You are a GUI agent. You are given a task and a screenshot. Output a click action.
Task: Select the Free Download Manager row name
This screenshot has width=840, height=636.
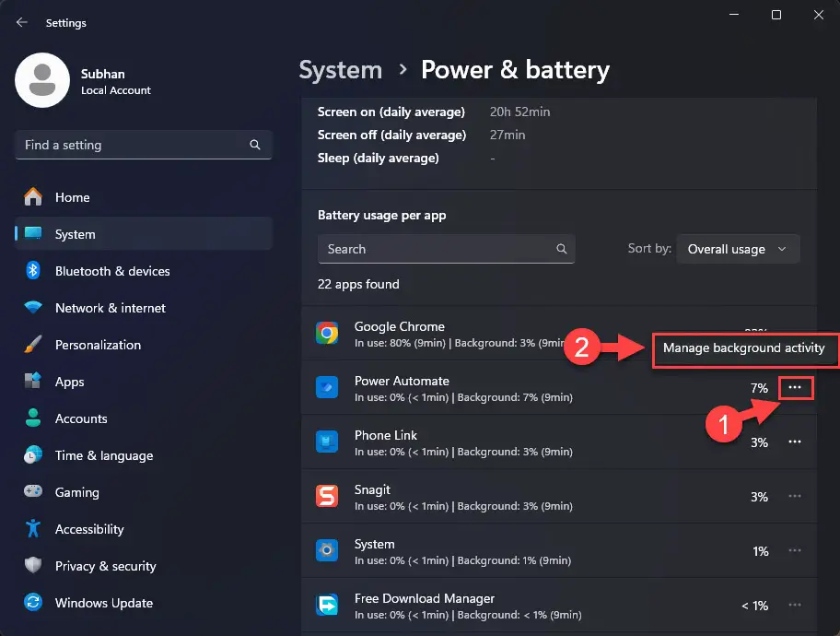[425, 598]
